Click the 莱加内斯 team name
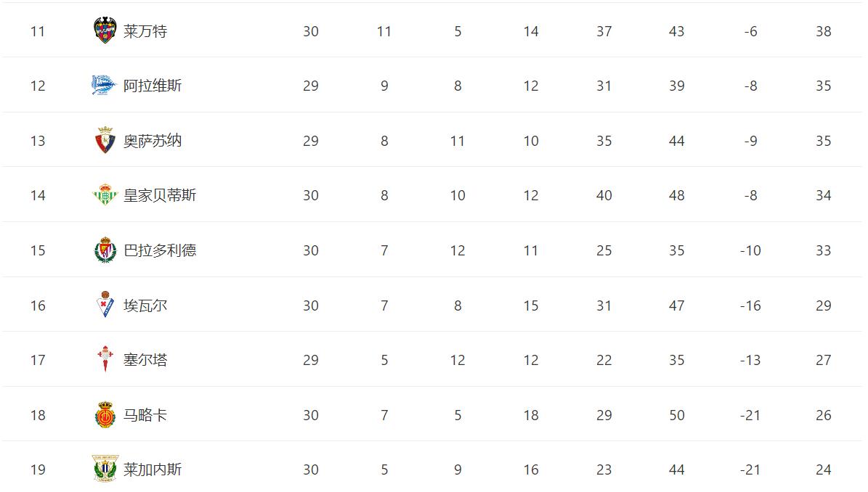 153,470
